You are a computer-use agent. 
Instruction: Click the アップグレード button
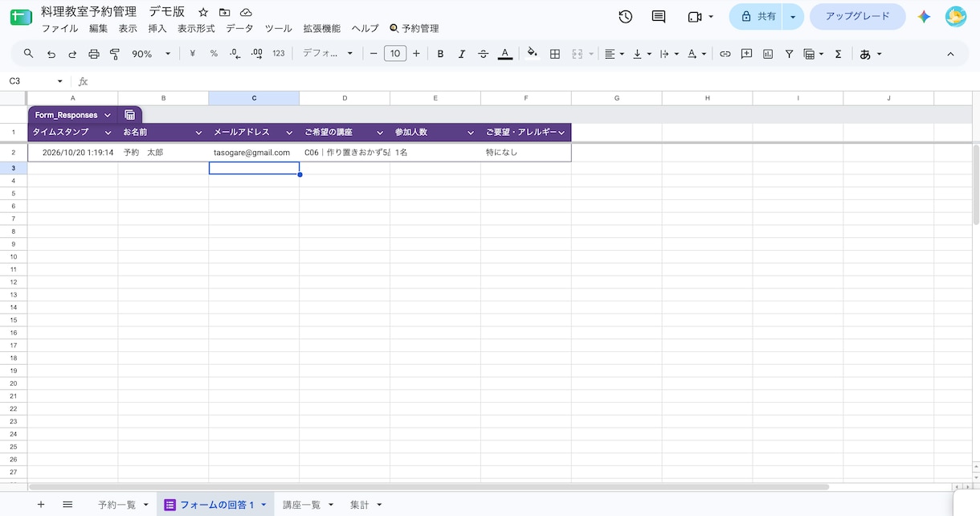(x=857, y=17)
